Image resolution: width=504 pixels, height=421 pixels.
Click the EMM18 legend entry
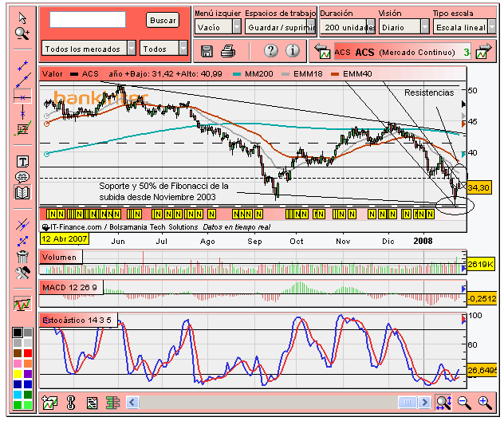tap(302, 74)
